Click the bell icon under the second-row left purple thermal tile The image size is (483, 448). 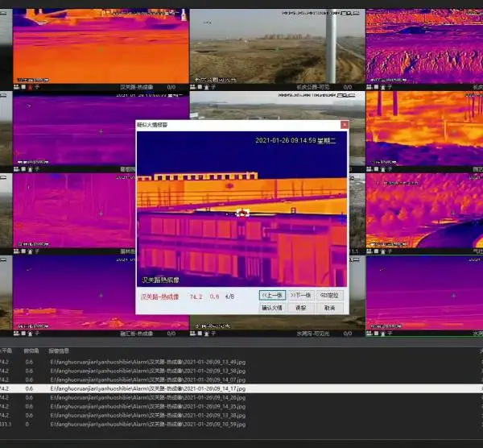click(x=30, y=169)
